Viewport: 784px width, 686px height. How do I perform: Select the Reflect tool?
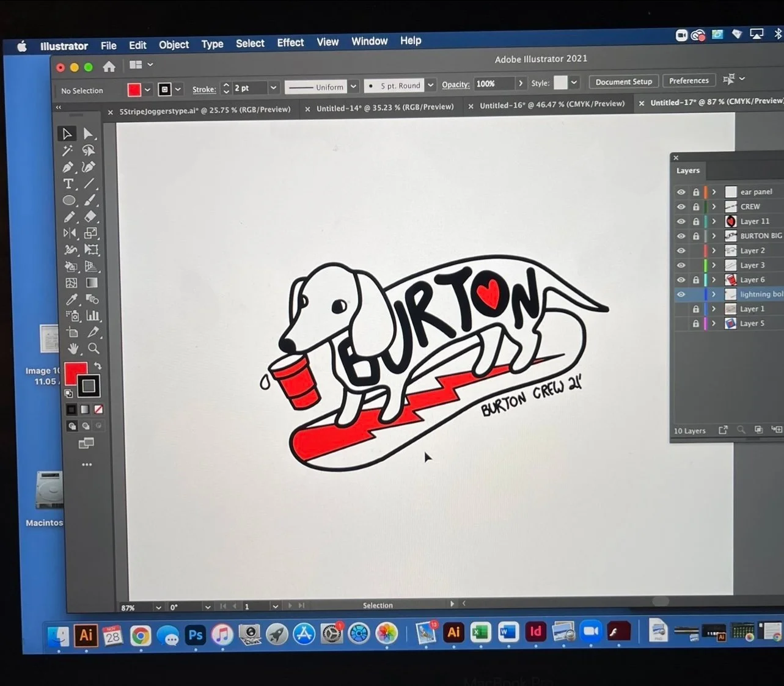tap(70, 233)
